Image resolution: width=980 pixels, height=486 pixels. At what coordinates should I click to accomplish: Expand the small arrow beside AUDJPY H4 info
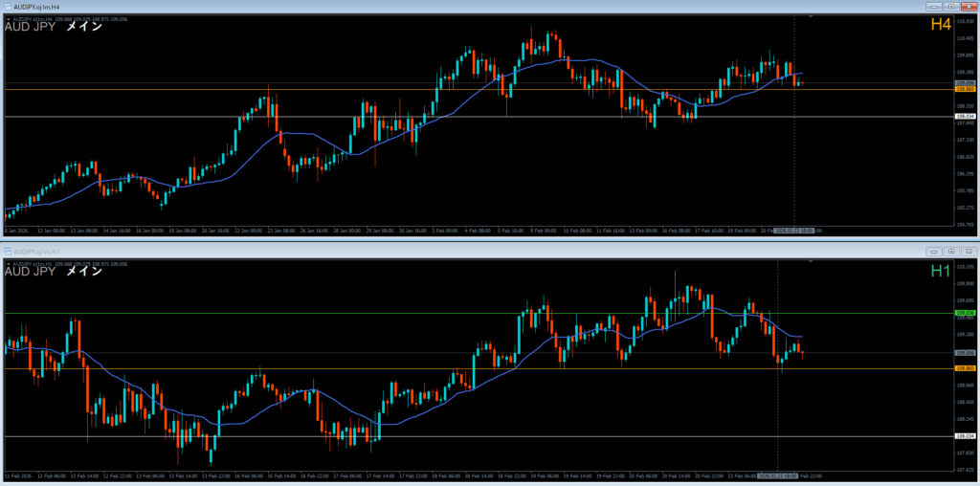9,18
